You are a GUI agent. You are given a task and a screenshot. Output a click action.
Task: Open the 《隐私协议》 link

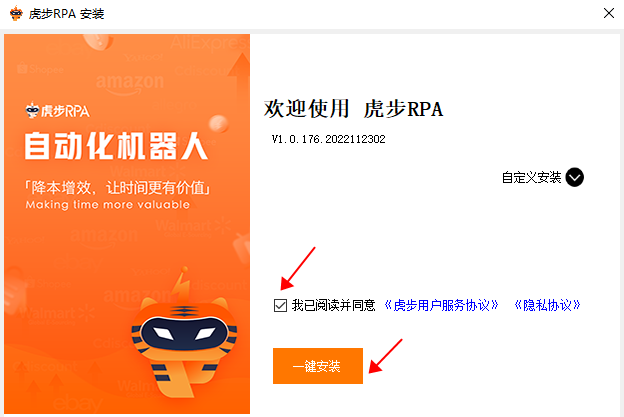[x=547, y=306]
